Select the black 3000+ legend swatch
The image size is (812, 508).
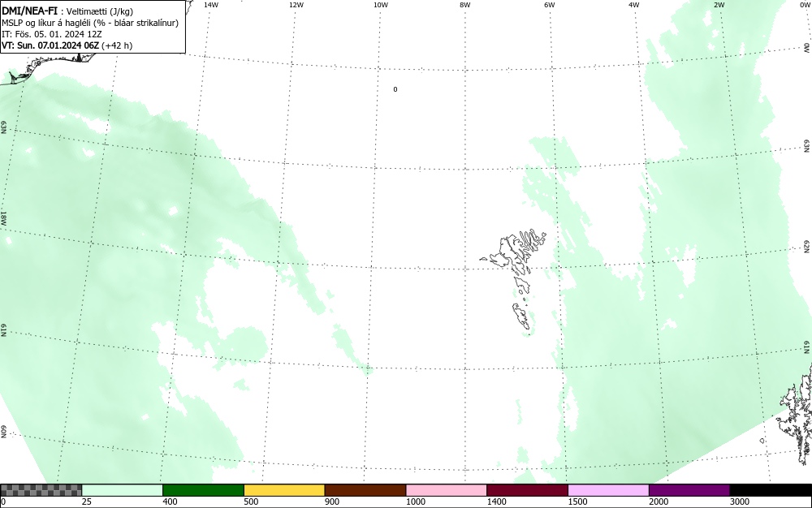[x=771, y=490]
